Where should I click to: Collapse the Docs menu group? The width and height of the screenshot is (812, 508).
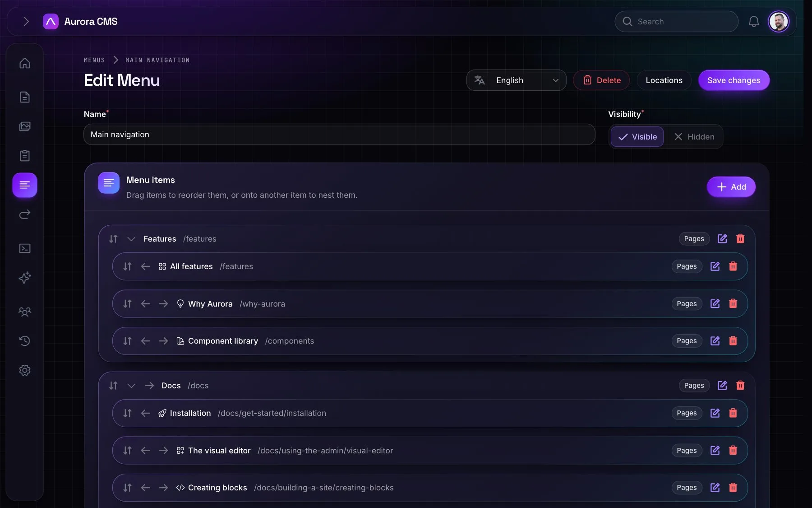131,386
